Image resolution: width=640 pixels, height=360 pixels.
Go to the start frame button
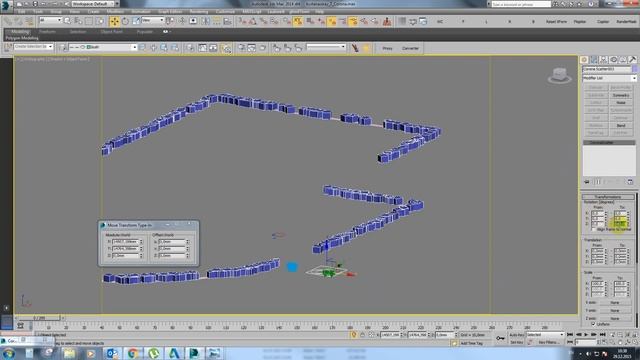[570, 335]
